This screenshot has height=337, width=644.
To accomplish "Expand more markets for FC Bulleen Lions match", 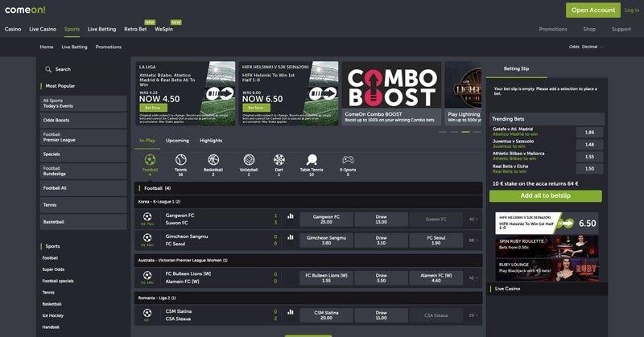I will tap(473, 278).
